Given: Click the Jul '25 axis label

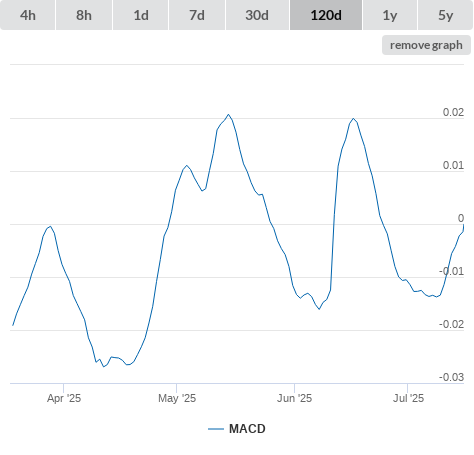Looking at the screenshot, I should click(x=408, y=398).
